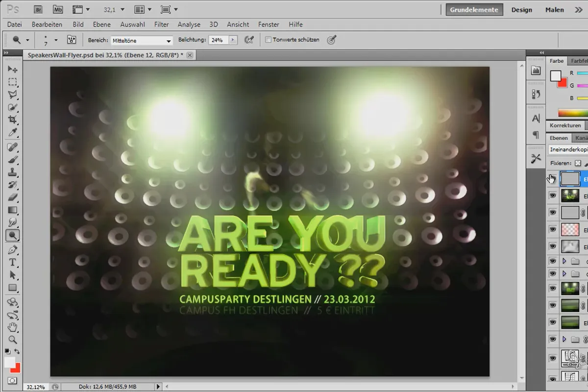Screen dimensions: 588x392
Task: Select the Pen tool
Action: tap(13, 249)
